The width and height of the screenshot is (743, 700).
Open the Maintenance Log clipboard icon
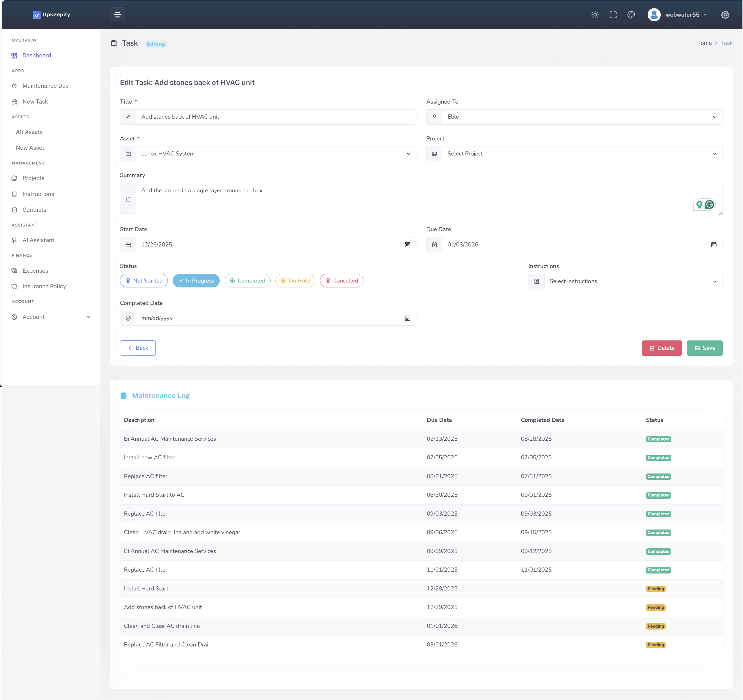124,395
